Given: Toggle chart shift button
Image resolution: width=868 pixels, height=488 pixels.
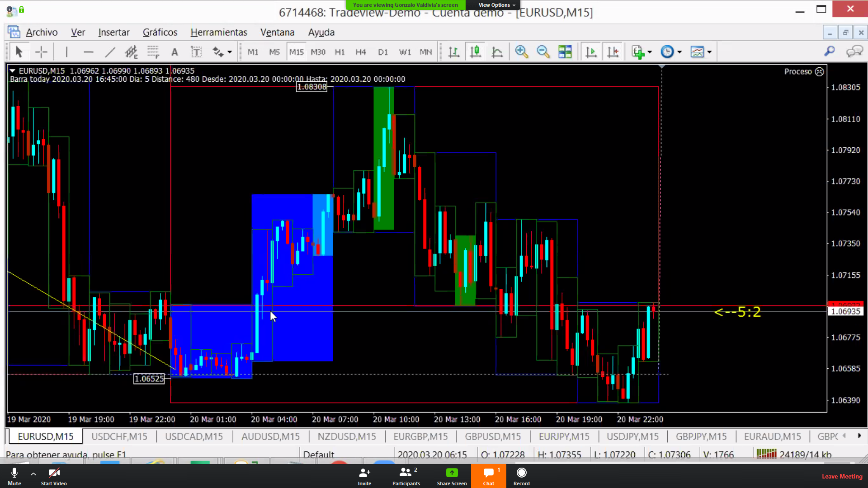Looking at the screenshot, I should pyautogui.click(x=613, y=52).
